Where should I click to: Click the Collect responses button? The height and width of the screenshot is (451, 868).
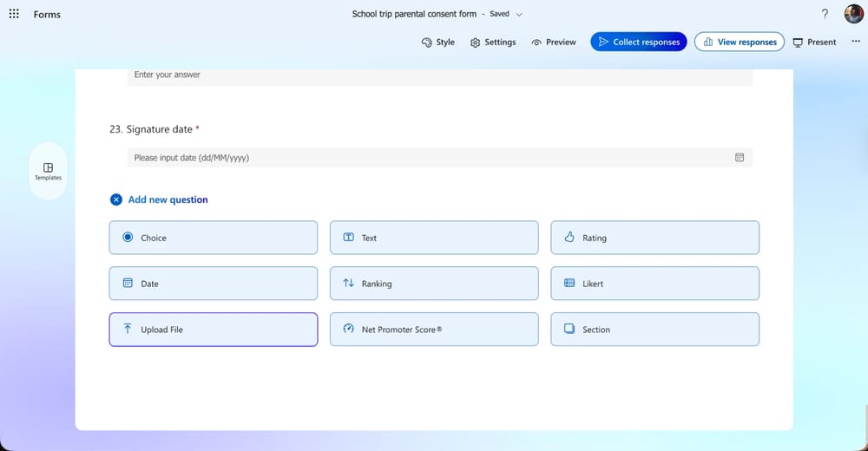click(x=639, y=42)
